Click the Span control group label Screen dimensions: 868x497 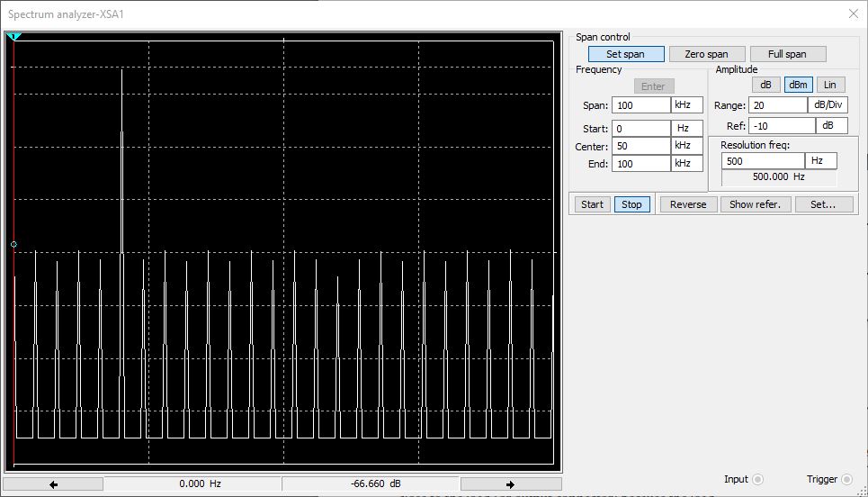pyautogui.click(x=603, y=37)
